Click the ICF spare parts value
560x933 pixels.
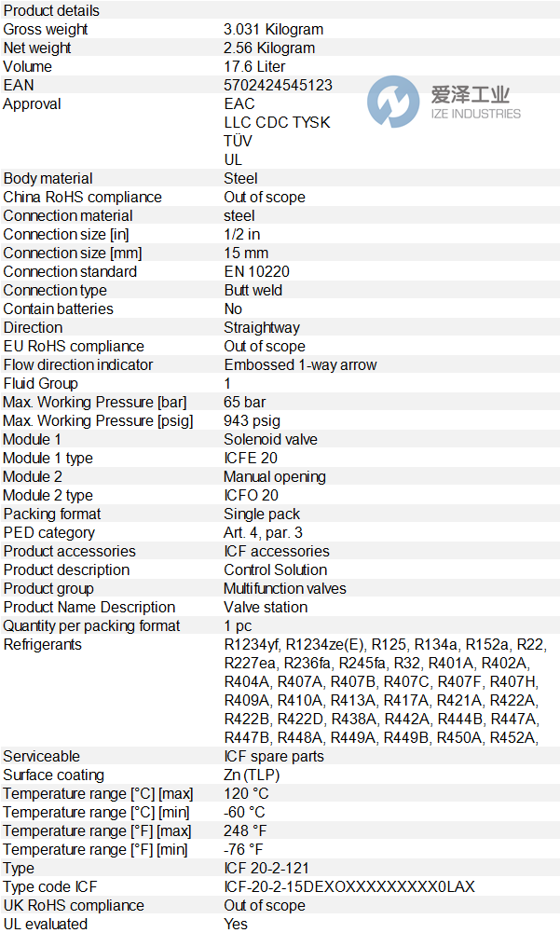(x=274, y=756)
